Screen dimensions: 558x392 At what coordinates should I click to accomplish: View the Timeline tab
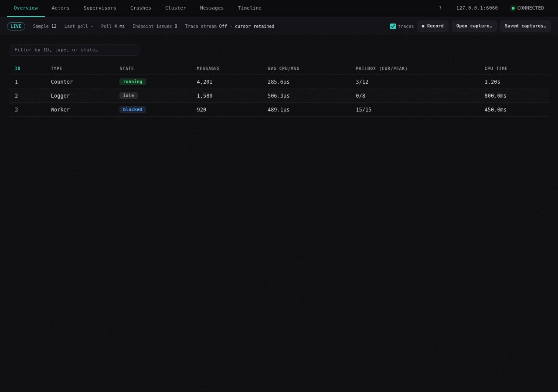click(250, 8)
